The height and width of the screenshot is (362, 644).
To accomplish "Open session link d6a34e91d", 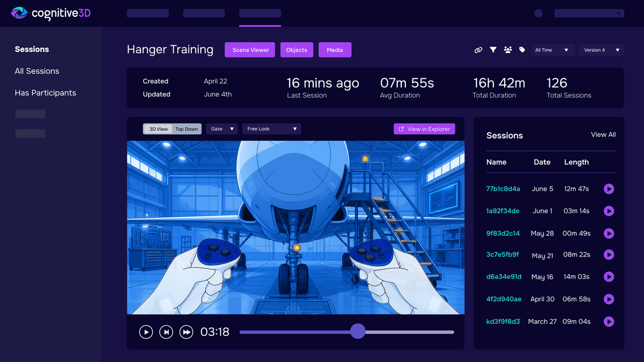I will click(503, 277).
